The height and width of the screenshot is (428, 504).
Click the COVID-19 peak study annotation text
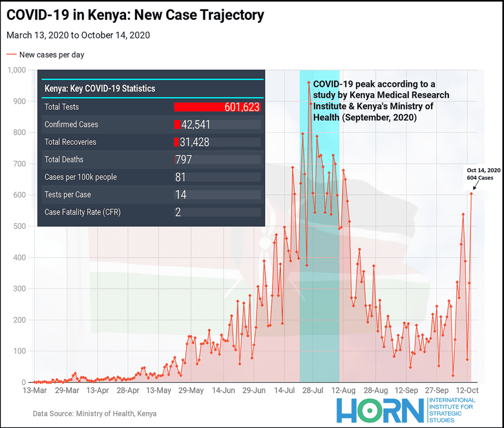pyautogui.click(x=381, y=101)
